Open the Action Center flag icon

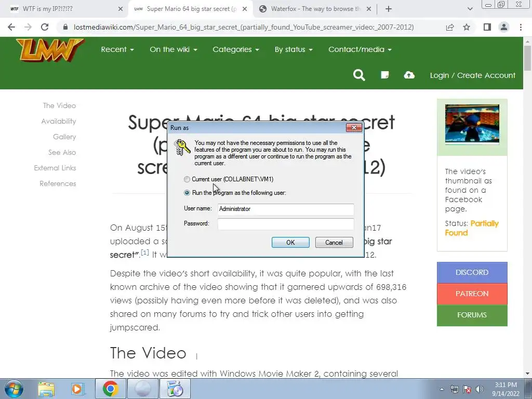pos(467,389)
